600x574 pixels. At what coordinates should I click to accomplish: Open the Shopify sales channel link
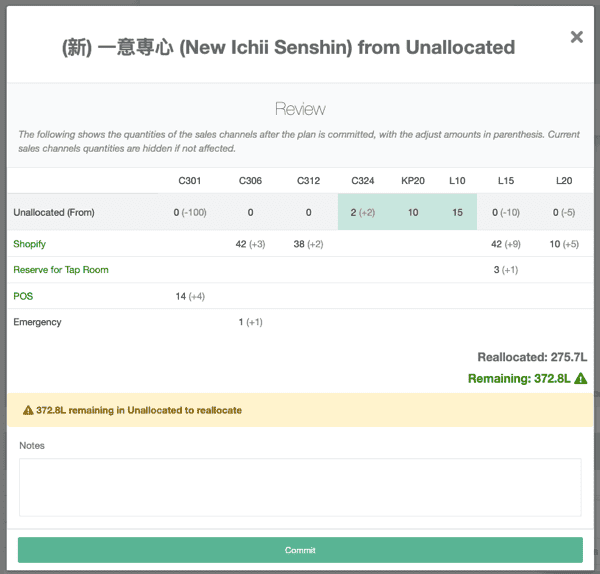[x=29, y=244]
